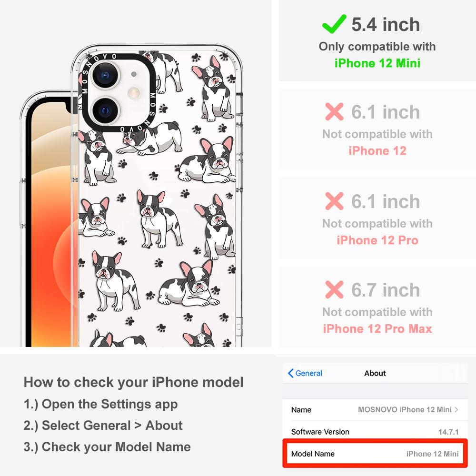
Task: Click the green checkmark beside 5.4 inch
Action: point(334,24)
